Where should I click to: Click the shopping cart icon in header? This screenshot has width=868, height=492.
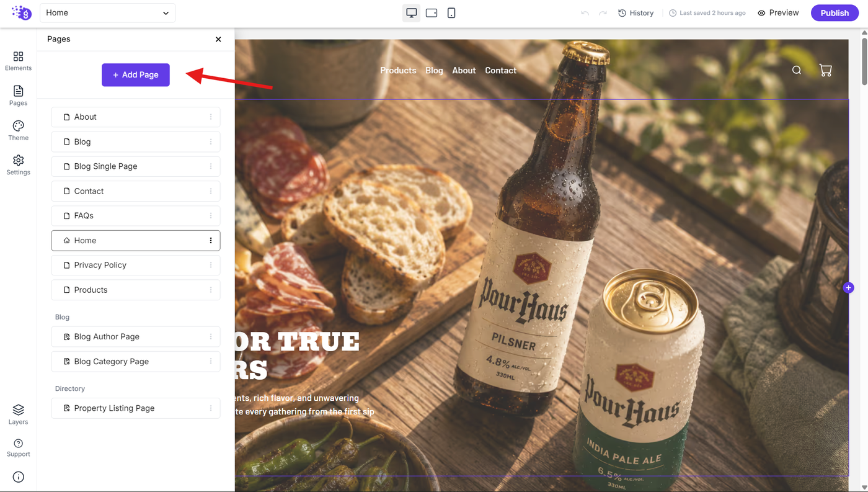point(825,70)
